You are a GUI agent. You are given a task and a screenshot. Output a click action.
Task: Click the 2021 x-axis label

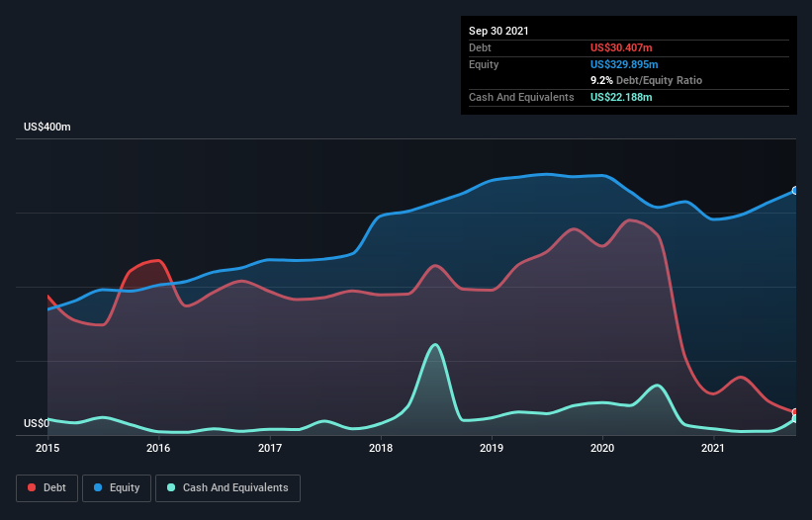pos(713,449)
